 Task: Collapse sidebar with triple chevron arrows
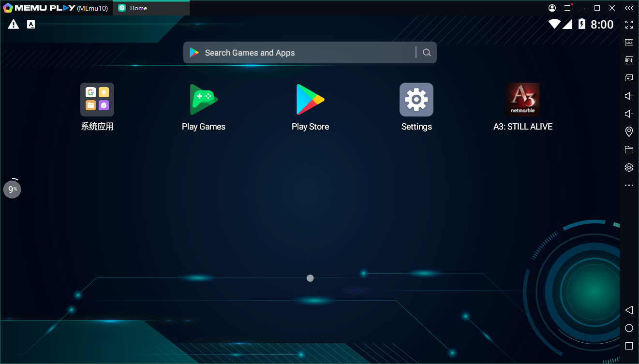coord(629,8)
